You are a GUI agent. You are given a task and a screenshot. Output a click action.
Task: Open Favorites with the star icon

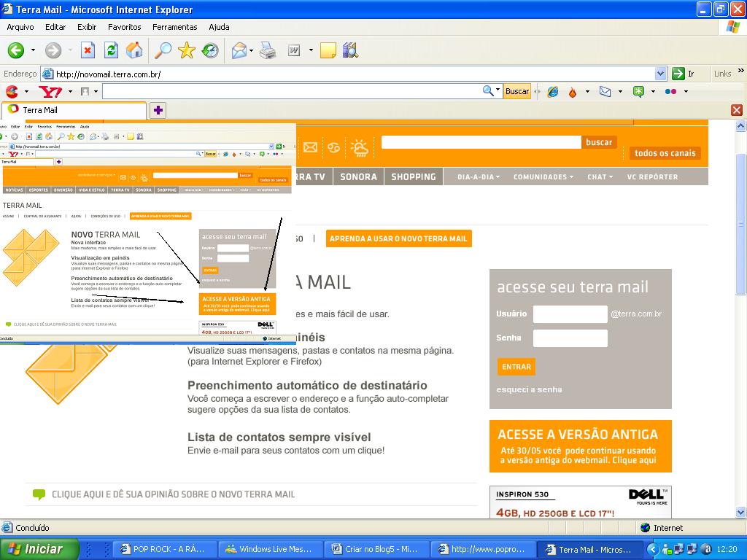pyautogui.click(x=186, y=50)
